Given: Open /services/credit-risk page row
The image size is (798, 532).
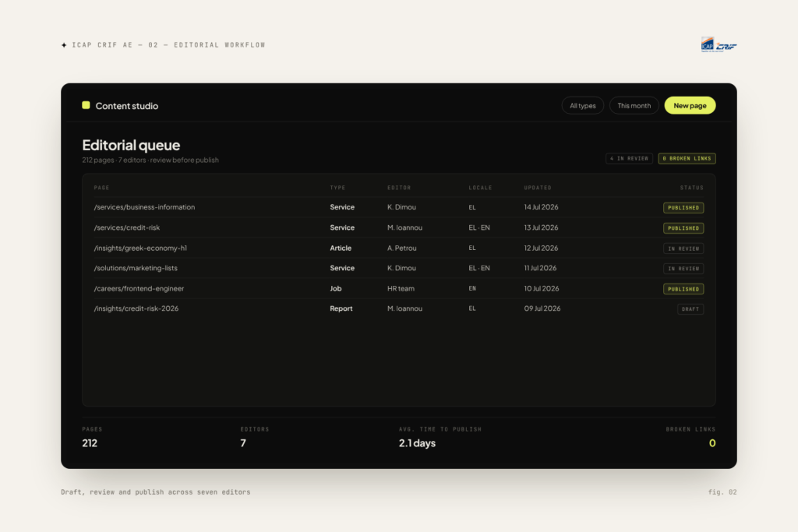Looking at the screenshot, I should click(399, 228).
